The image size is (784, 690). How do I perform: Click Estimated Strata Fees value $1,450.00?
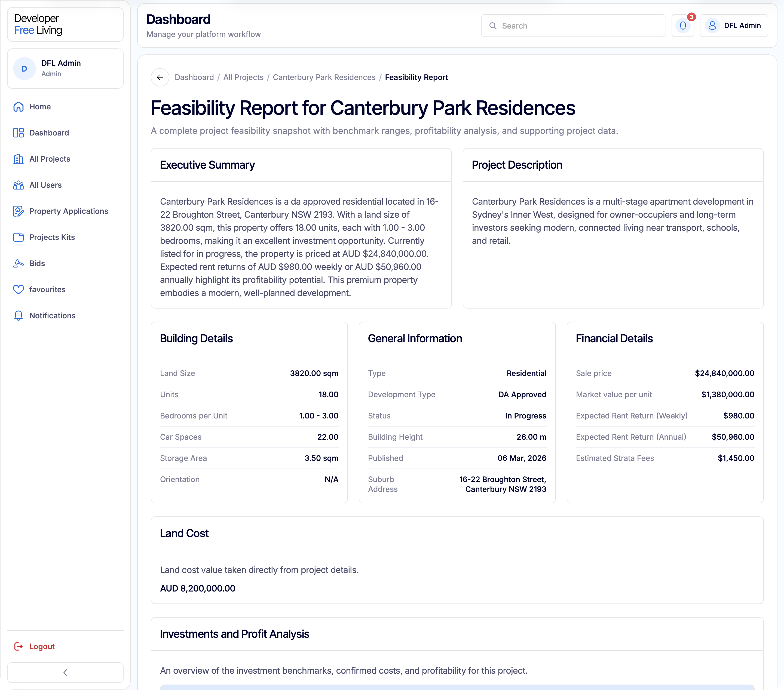(x=736, y=458)
